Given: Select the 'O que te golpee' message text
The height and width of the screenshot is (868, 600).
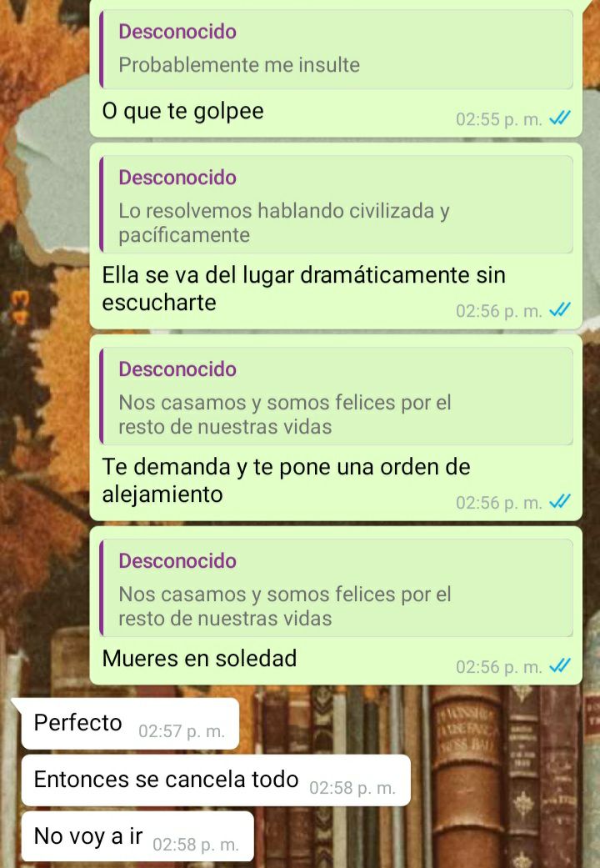Looking at the screenshot, I should coord(182,111).
